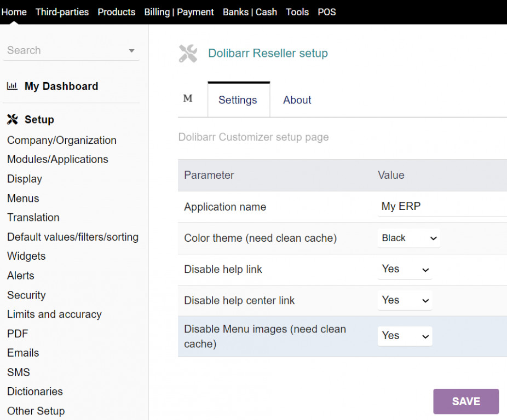Open the Disable Menu images dropdown

pyautogui.click(x=405, y=336)
